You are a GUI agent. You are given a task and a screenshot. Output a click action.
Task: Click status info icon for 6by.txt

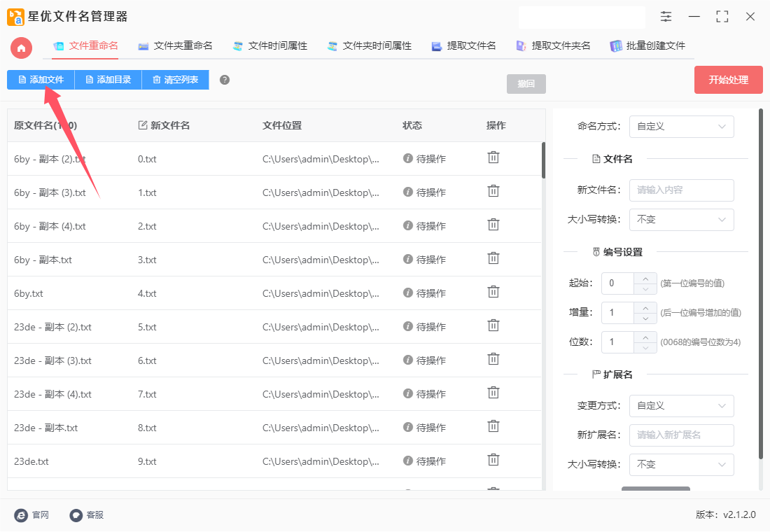pyautogui.click(x=407, y=293)
